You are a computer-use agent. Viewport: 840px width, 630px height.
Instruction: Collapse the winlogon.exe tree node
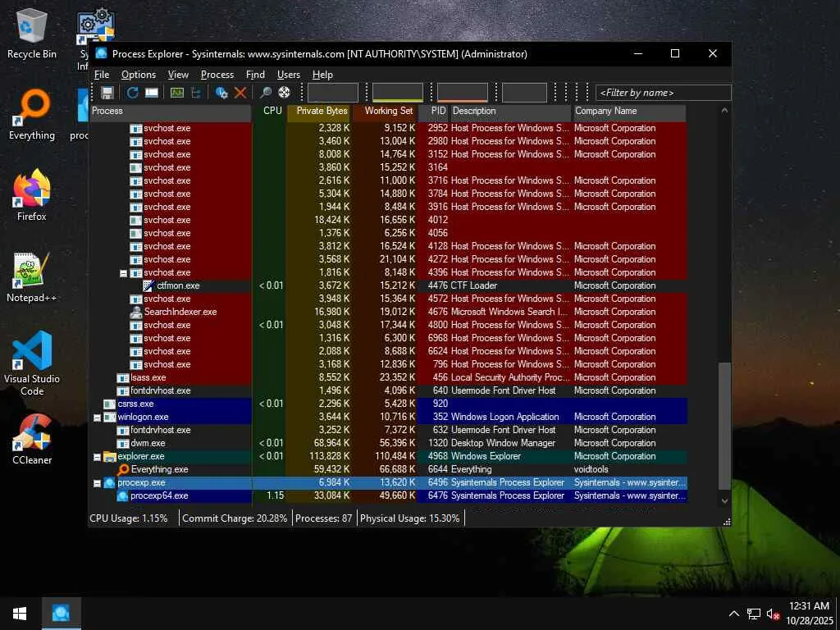click(x=97, y=418)
